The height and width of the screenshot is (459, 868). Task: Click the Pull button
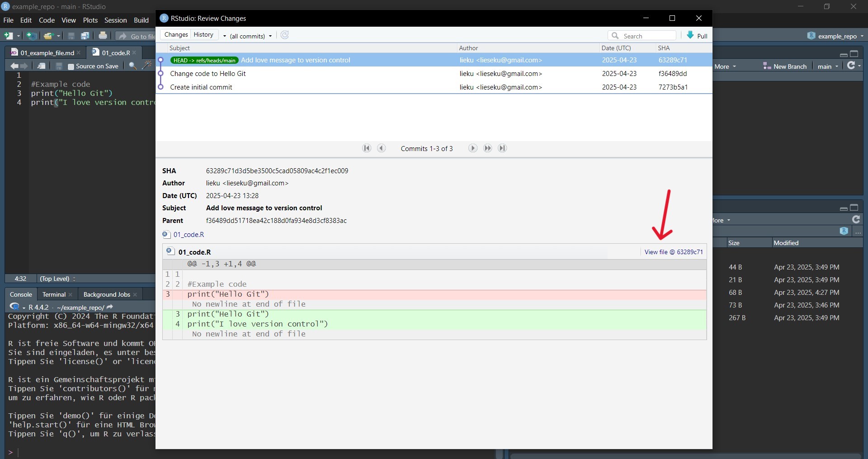(697, 36)
